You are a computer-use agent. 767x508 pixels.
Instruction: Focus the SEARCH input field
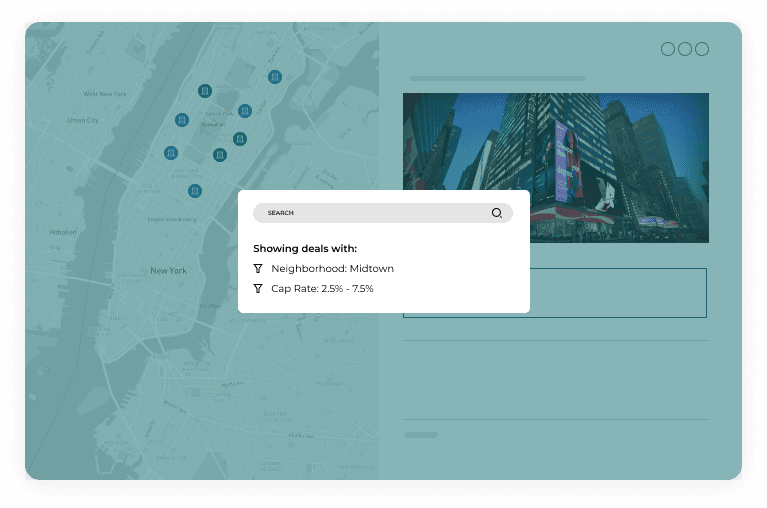(370, 213)
